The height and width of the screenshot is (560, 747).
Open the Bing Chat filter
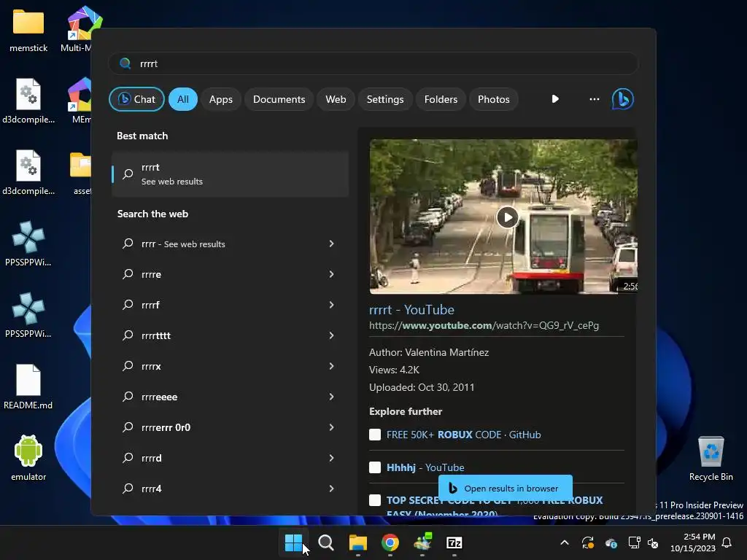point(136,99)
